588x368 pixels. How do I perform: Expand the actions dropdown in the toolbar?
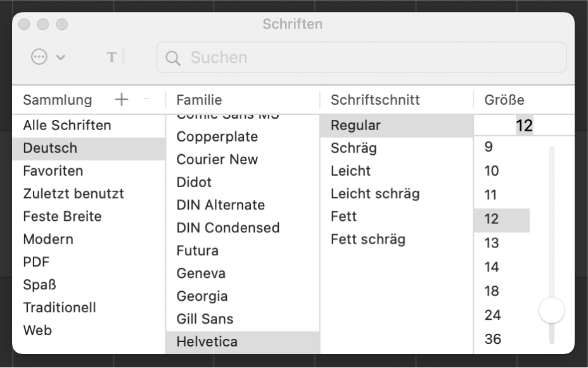48,57
